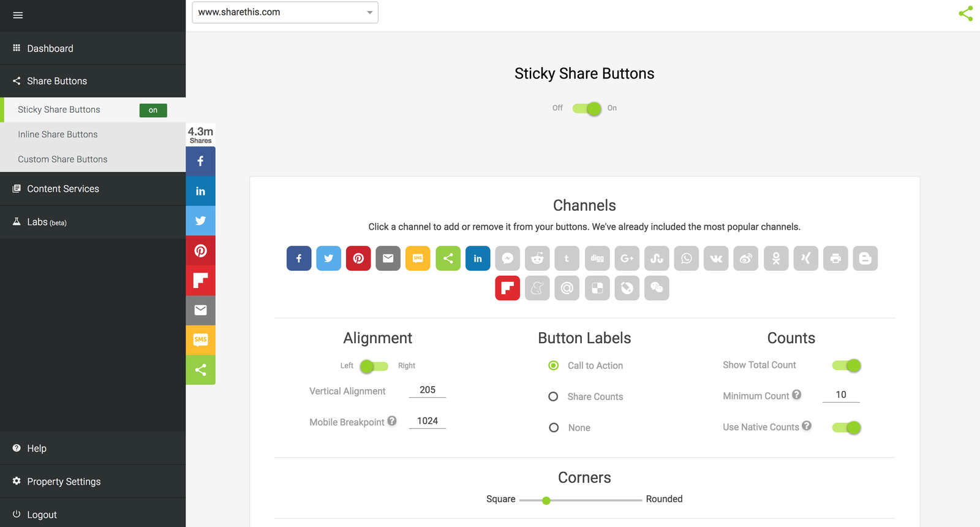Open the Sticky Share Buttons submenu item
Viewport: 980px width, 527px height.
coord(92,110)
